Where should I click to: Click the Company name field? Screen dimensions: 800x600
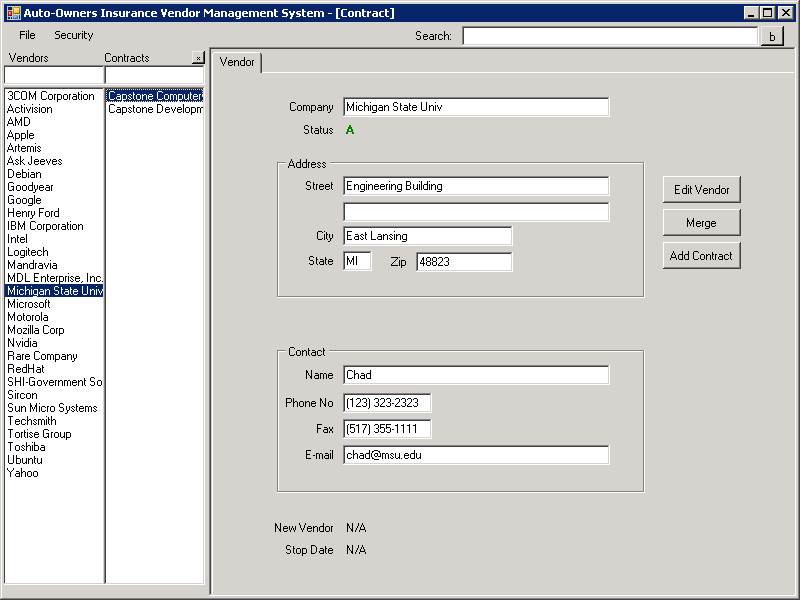point(476,107)
